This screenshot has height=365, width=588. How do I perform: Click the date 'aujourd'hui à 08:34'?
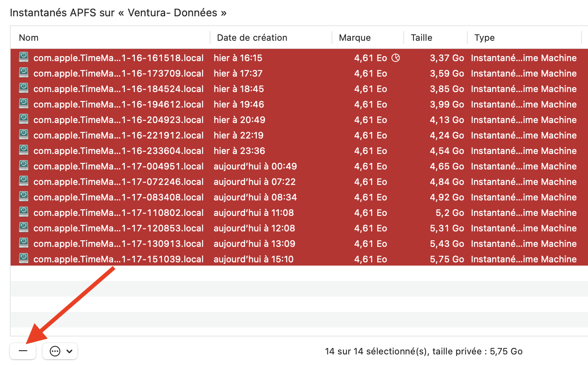coord(255,197)
